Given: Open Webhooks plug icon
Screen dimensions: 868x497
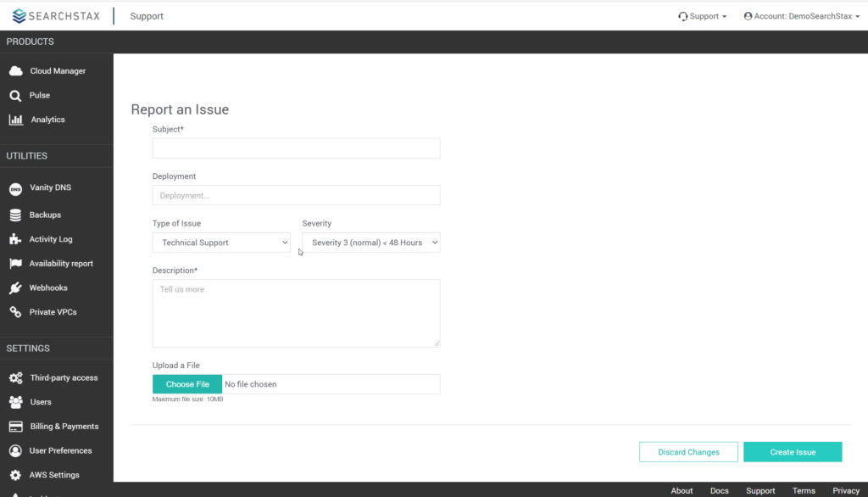Looking at the screenshot, I should (x=15, y=288).
